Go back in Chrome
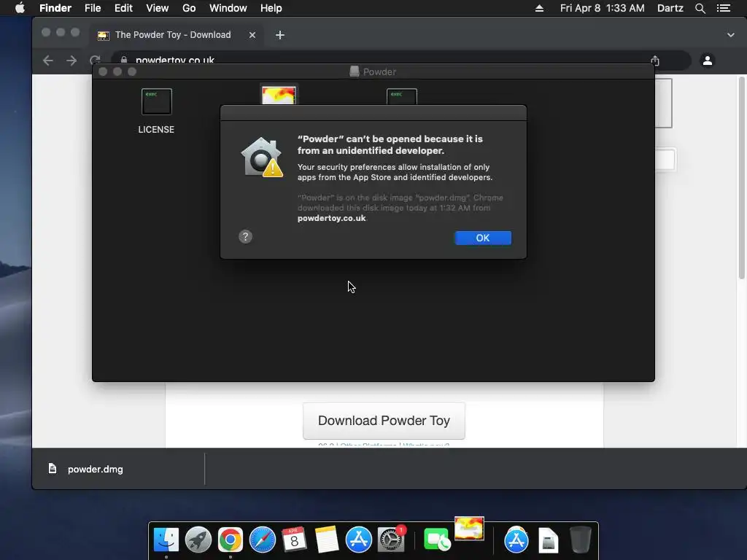Screen dimensions: 747x560 click(x=47, y=61)
